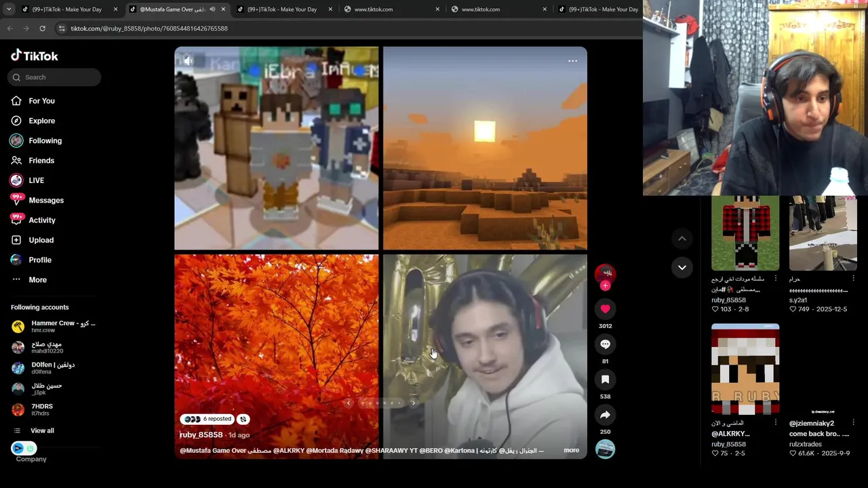Open the comments on this post

(605, 344)
